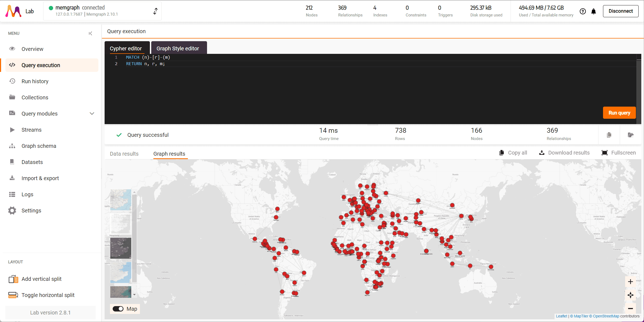This screenshot has height=322, width=644.
Task: Click the map style list down arrow
Action: 134,295
